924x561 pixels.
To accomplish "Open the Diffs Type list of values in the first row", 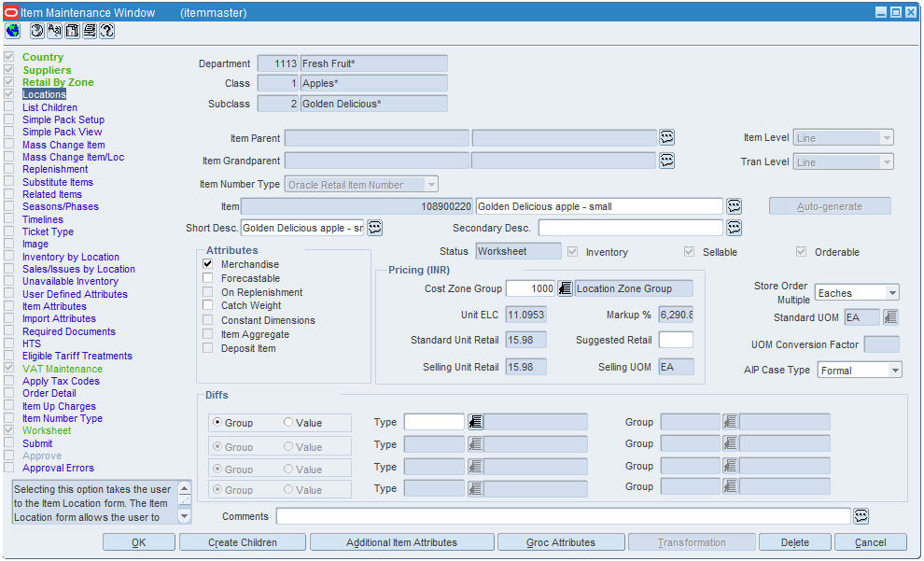I will pos(475,422).
